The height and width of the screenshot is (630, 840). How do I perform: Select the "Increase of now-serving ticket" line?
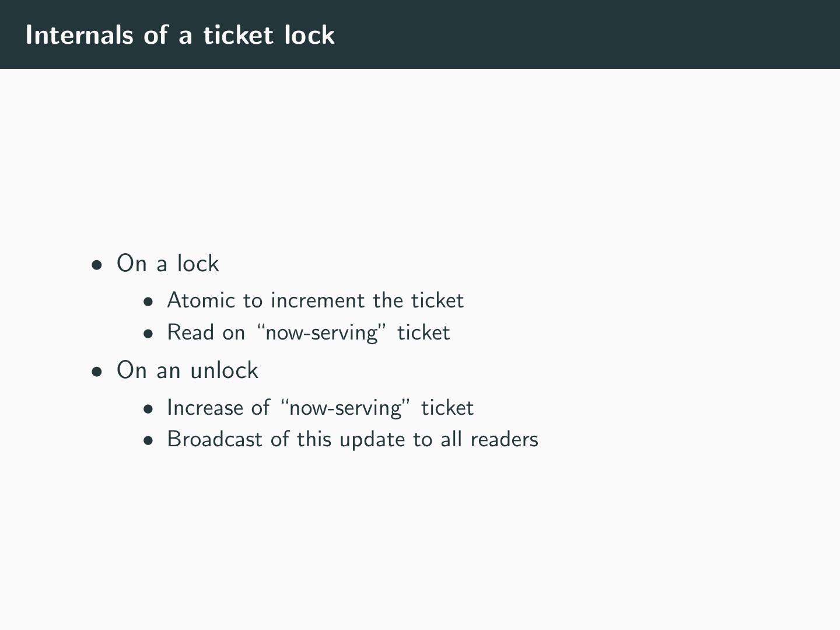point(320,408)
